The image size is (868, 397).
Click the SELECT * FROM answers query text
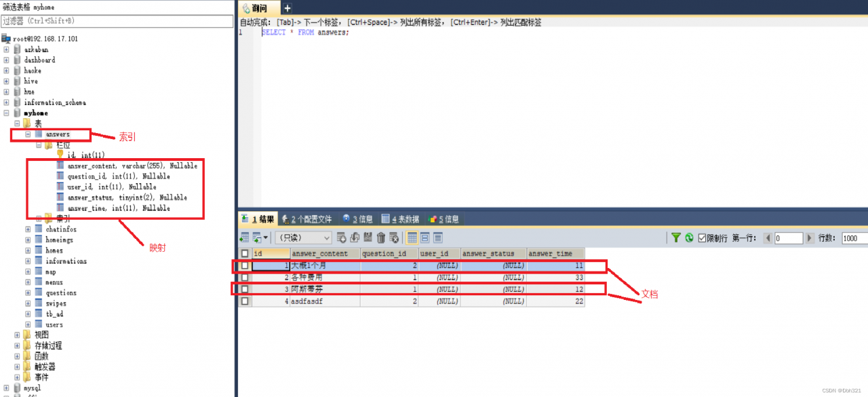(x=305, y=33)
